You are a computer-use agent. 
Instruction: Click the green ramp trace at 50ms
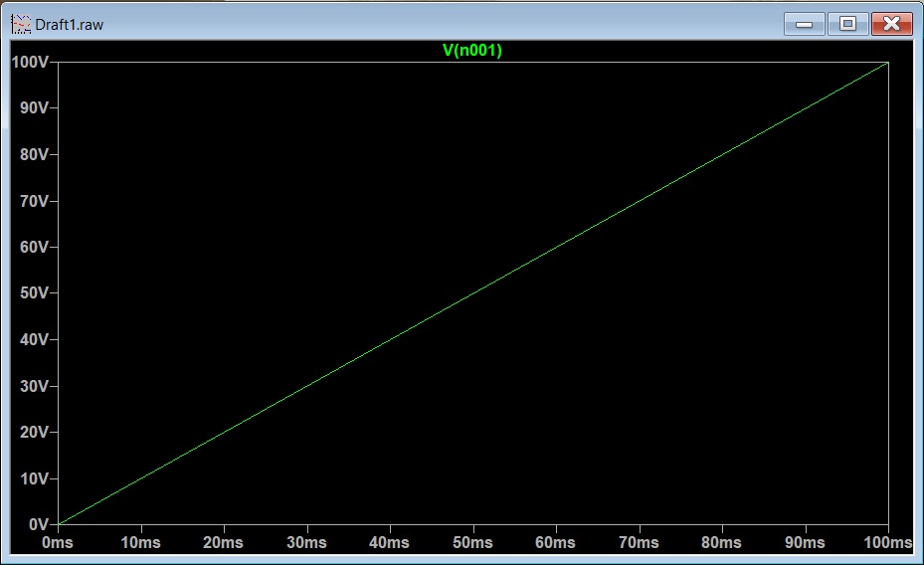tap(473, 292)
